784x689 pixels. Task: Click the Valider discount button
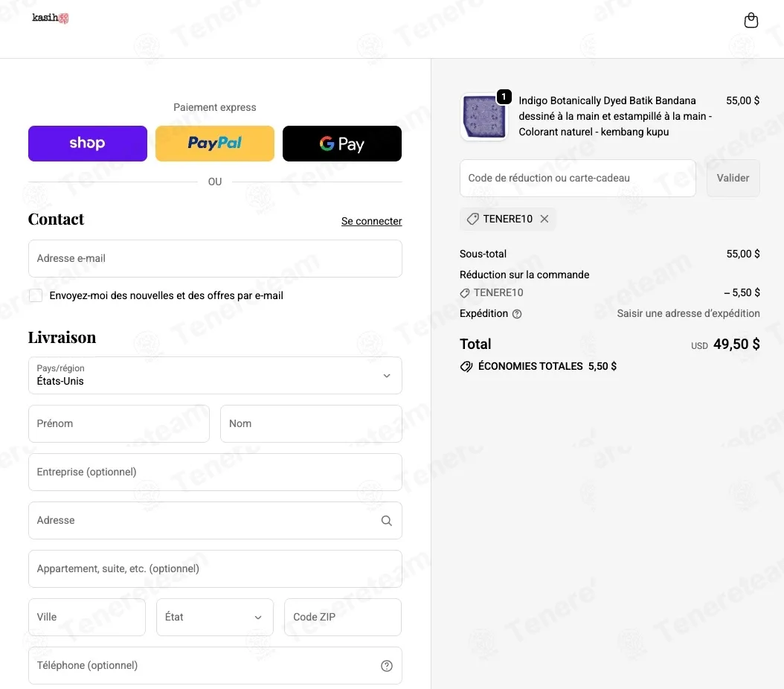[733, 178]
